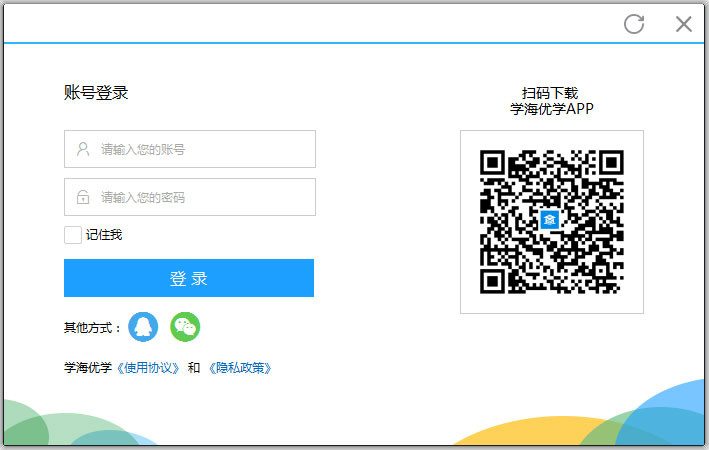Click the user silhouette icon in account field

pos(83,149)
